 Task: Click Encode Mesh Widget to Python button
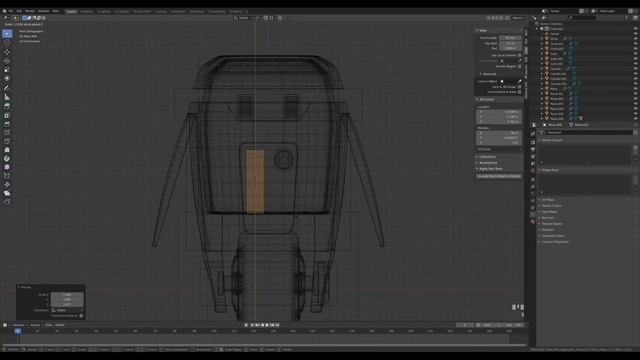[499, 176]
